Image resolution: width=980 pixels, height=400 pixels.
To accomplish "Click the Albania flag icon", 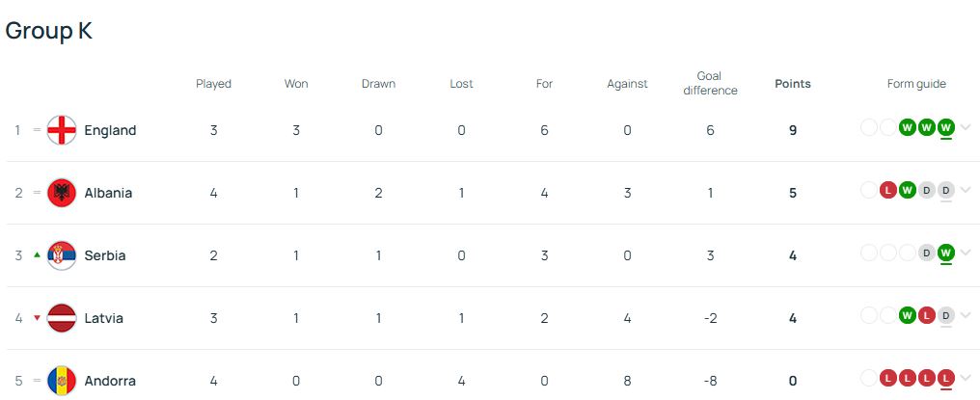I will point(62,193).
